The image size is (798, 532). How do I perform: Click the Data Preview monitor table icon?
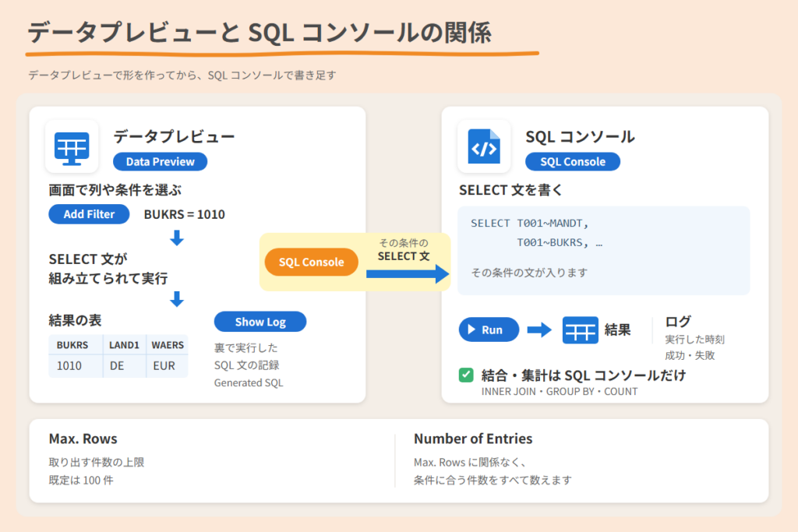coord(72,147)
